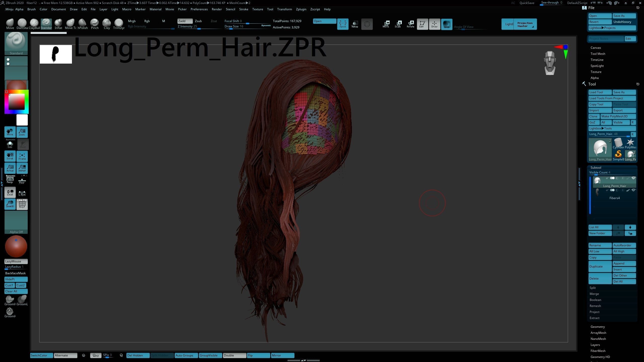Screen dimensions: 644x362
Task: Click the Xpose icon in the toolbar
Action: tap(343, 24)
